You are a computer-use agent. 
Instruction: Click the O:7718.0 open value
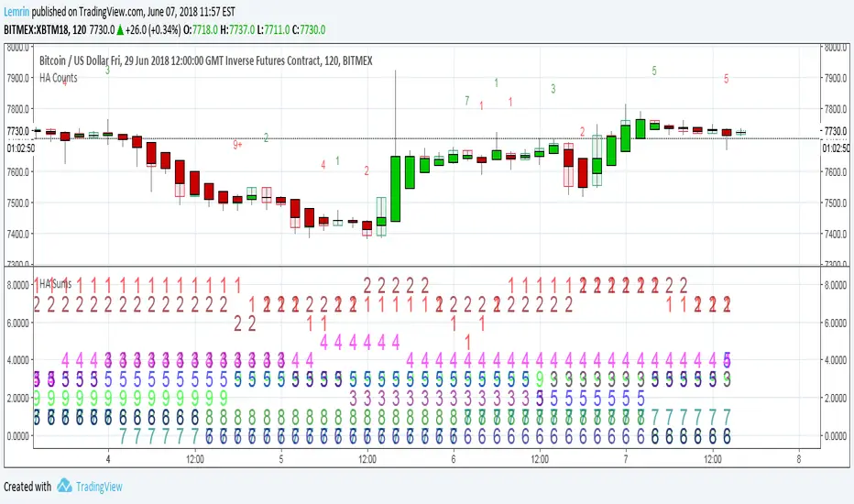click(201, 30)
